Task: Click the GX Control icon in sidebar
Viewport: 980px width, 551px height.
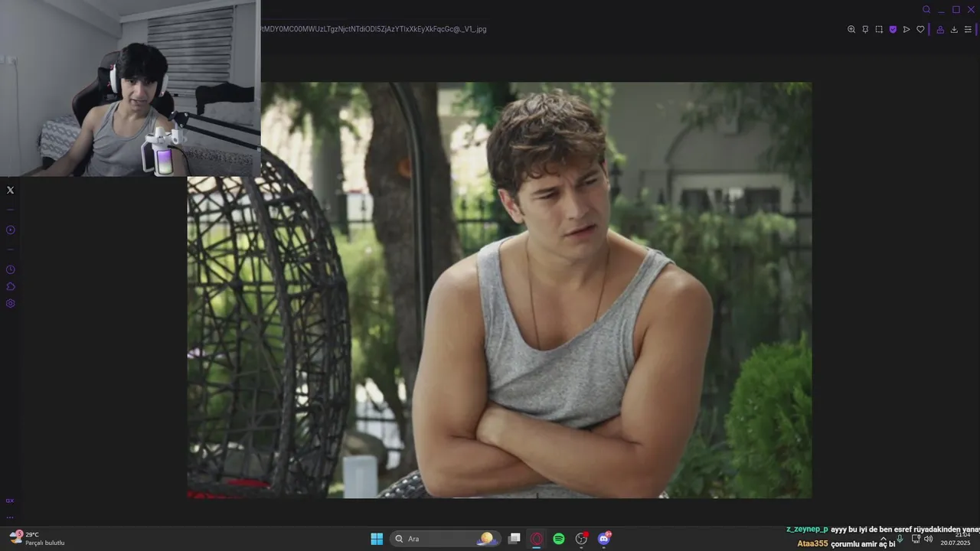Action: coord(10,500)
